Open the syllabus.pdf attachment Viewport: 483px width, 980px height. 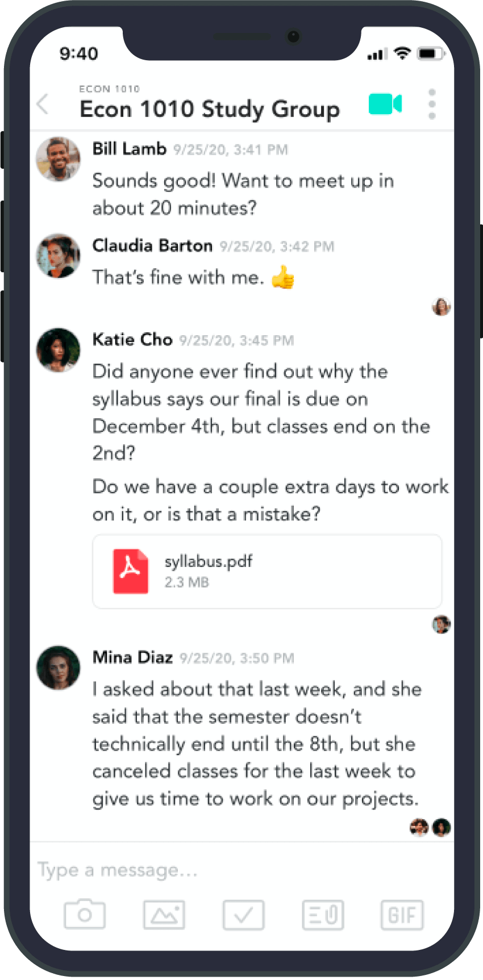click(x=267, y=572)
